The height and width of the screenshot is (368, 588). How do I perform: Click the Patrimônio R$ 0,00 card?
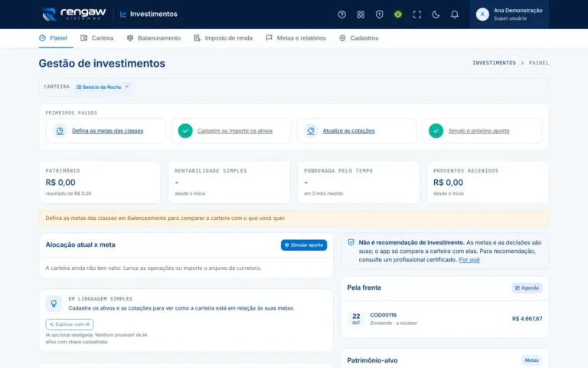point(100,182)
